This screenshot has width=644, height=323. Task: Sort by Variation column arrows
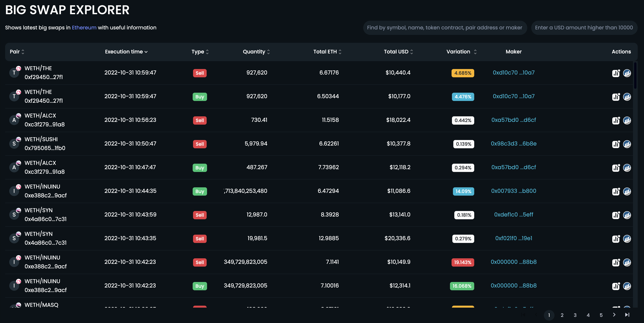tap(475, 52)
